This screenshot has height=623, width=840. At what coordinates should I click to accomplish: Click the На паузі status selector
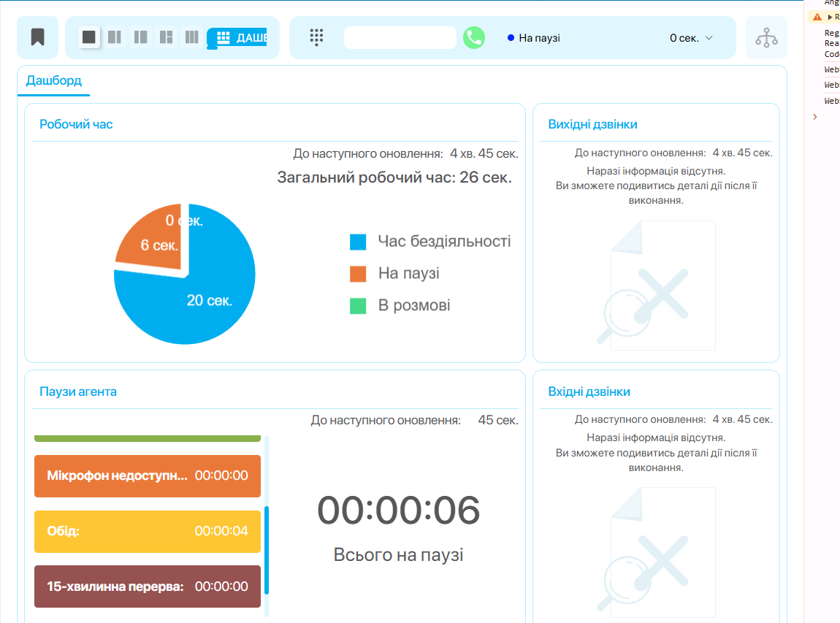point(539,38)
